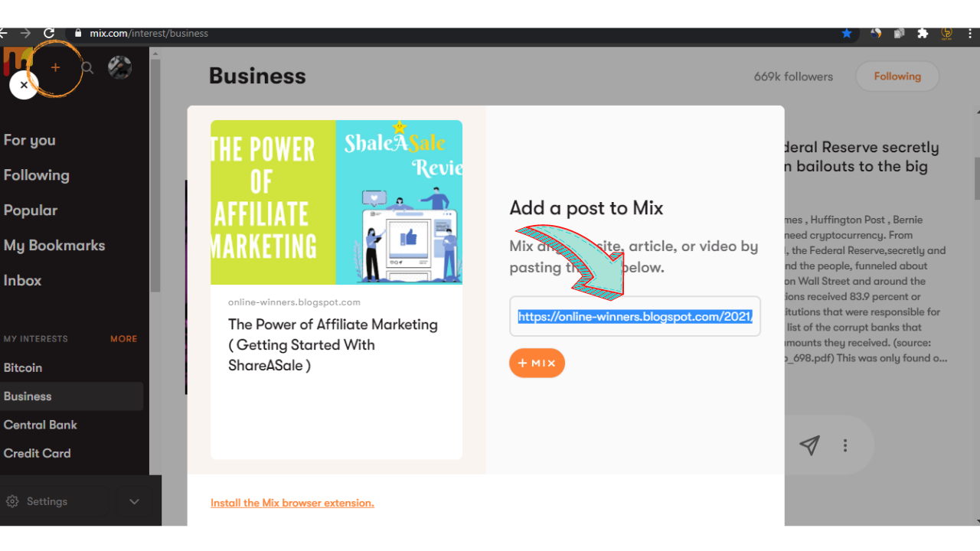
Task: Click the Following button for Business
Action: (897, 77)
